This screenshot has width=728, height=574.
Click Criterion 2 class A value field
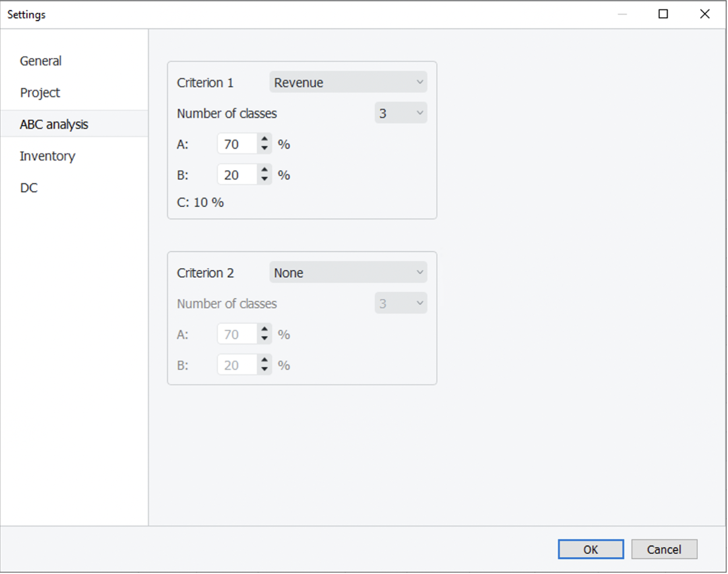click(237, 335)
